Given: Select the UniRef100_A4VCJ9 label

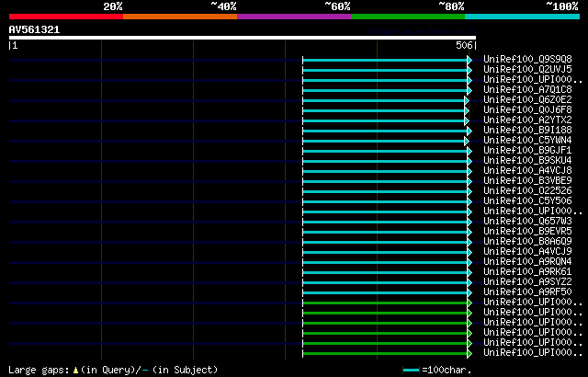Looking at the screenshot, I should [x=527, y=251].
